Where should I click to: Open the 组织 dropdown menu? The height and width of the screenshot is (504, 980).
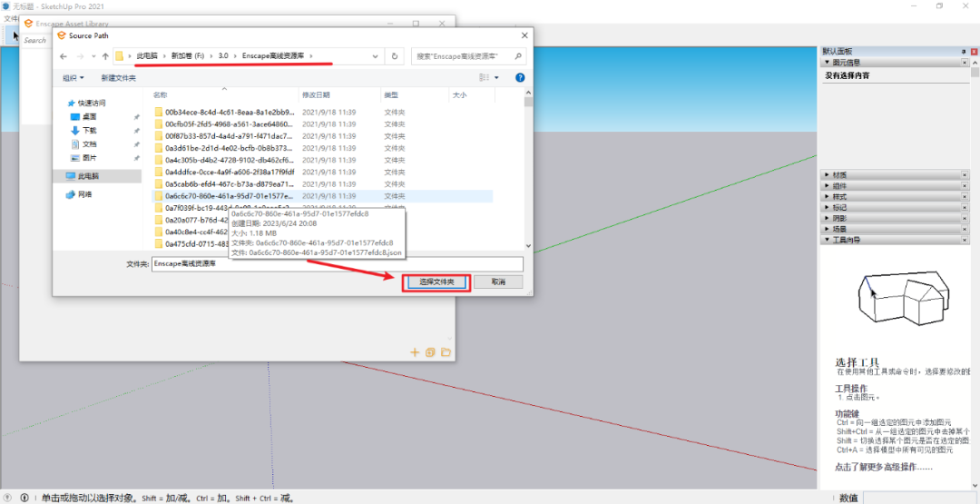[73, 78]
